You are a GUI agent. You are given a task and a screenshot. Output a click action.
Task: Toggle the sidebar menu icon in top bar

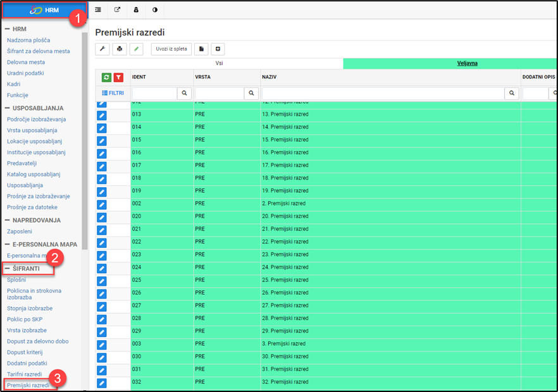tap(98, 9)
